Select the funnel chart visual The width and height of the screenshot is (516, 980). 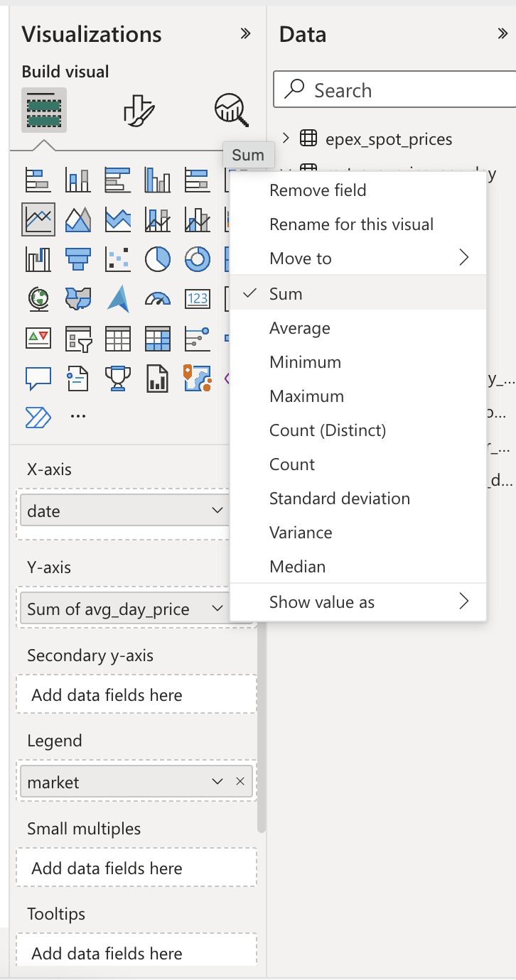pyautogui.click(x=78, y=259)
